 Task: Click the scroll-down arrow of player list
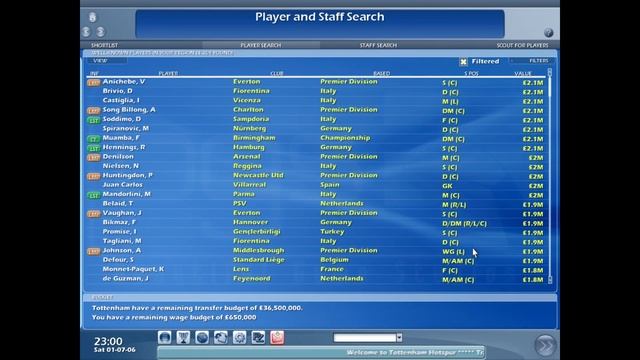pos(550,280)
